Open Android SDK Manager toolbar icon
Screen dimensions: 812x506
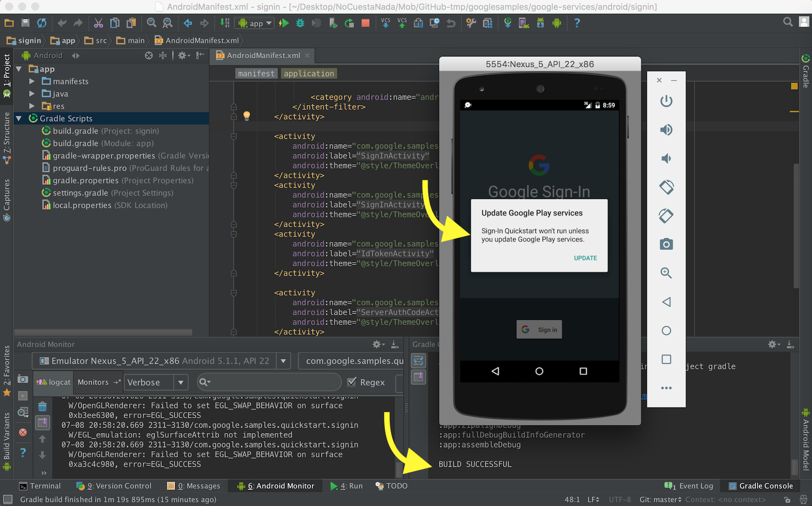[540, 23]
